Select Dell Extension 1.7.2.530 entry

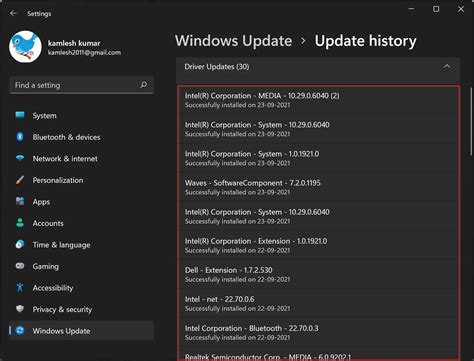coord(318,274)
